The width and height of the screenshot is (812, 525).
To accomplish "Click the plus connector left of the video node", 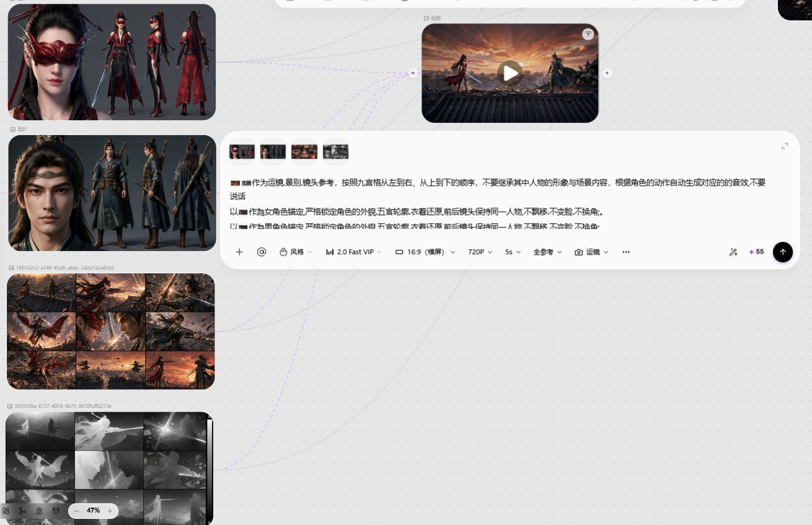I will click(x=413, y=73).
